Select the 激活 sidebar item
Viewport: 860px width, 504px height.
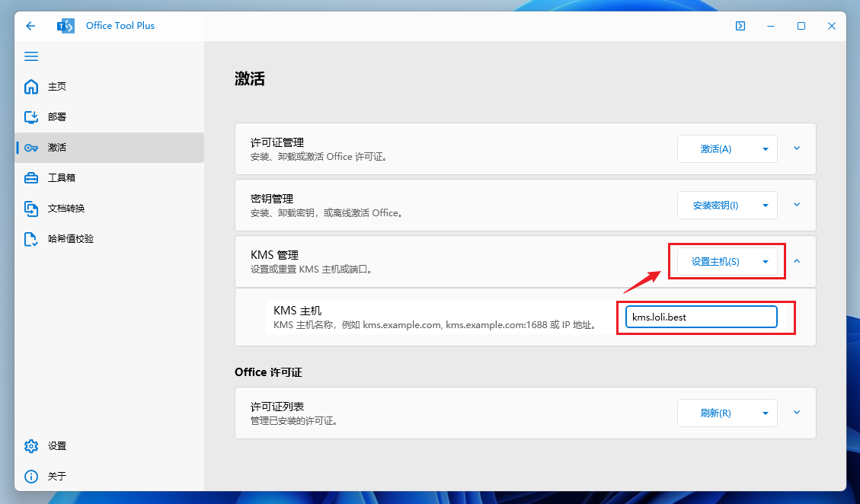coord(109,148)
